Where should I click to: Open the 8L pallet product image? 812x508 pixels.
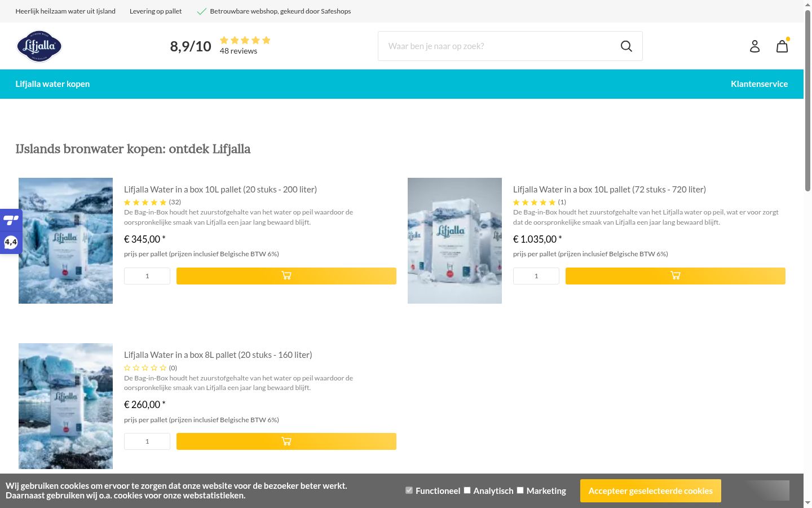pos(65,406)
